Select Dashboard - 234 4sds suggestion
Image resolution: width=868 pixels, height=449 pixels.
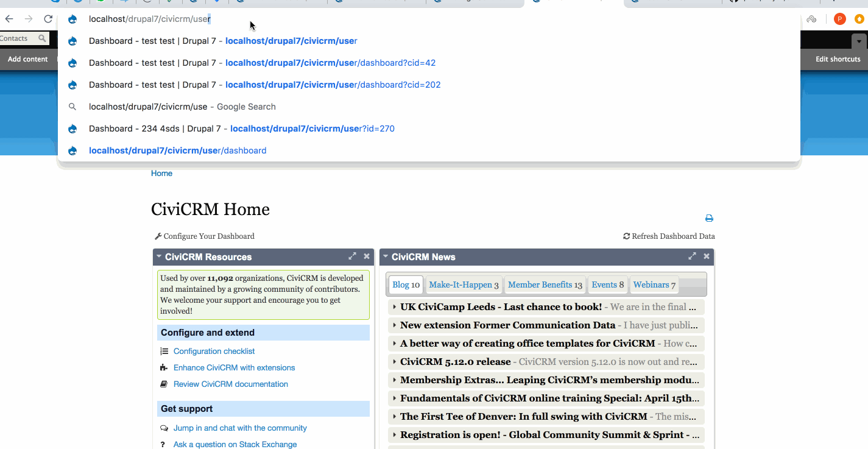point(429,129)
